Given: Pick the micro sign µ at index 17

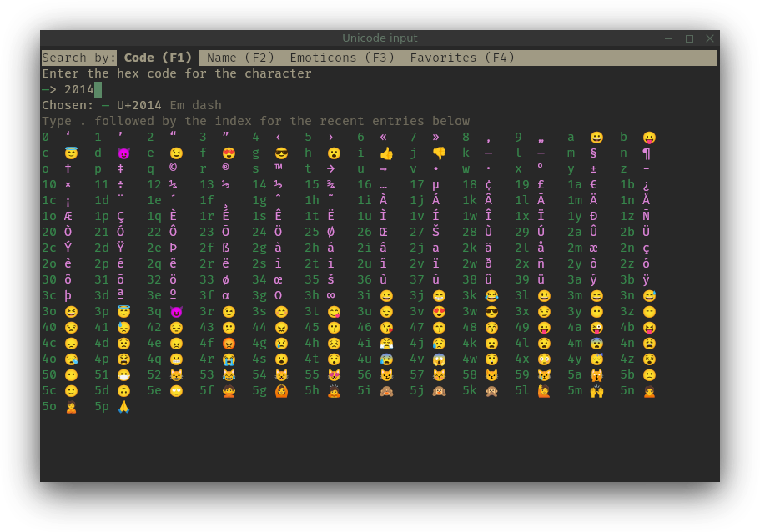Looking at the screenshot, I should coord(435,185).
